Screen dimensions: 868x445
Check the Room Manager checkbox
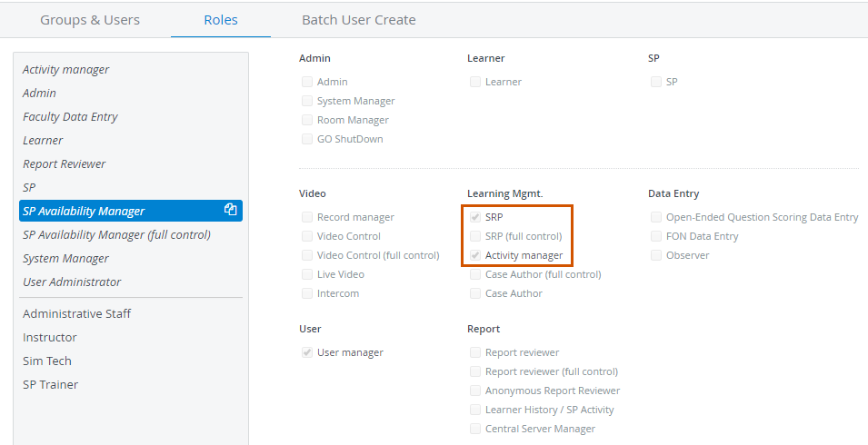306,120
